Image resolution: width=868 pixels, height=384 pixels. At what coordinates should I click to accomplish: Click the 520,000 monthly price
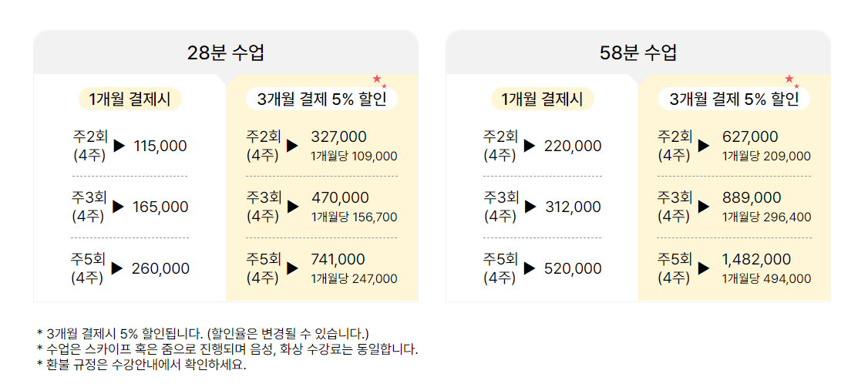(x=573, y=269)
